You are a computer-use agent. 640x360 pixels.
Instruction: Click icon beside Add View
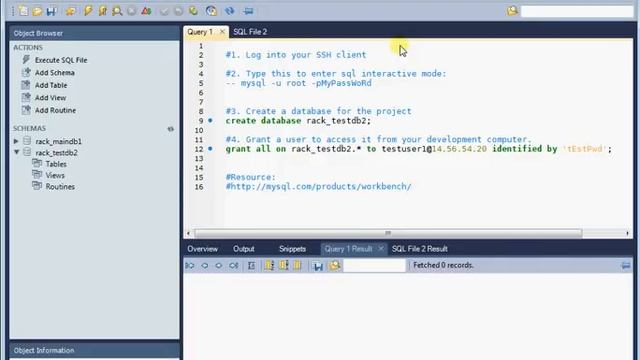pyautogui.click(x=26, y=98)
